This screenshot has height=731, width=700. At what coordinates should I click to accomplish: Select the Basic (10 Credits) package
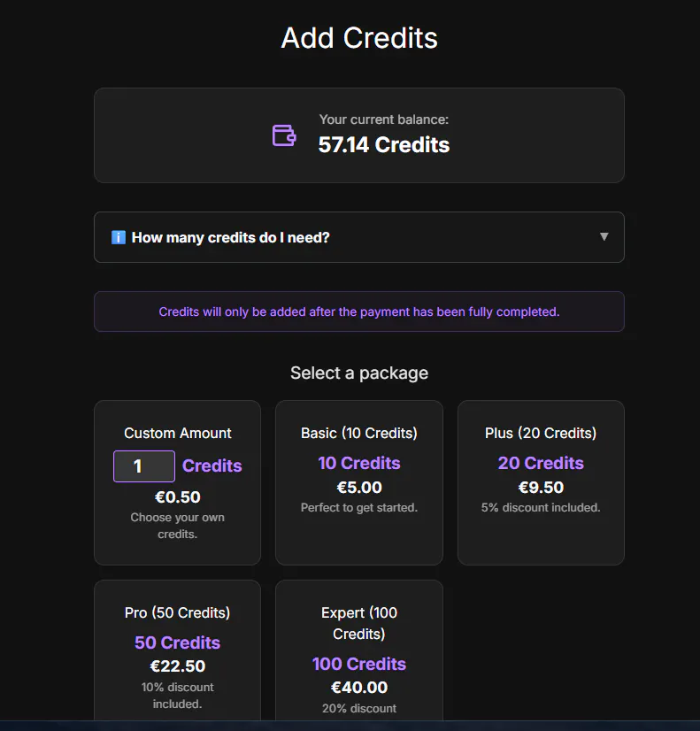[x=359, y=482]
